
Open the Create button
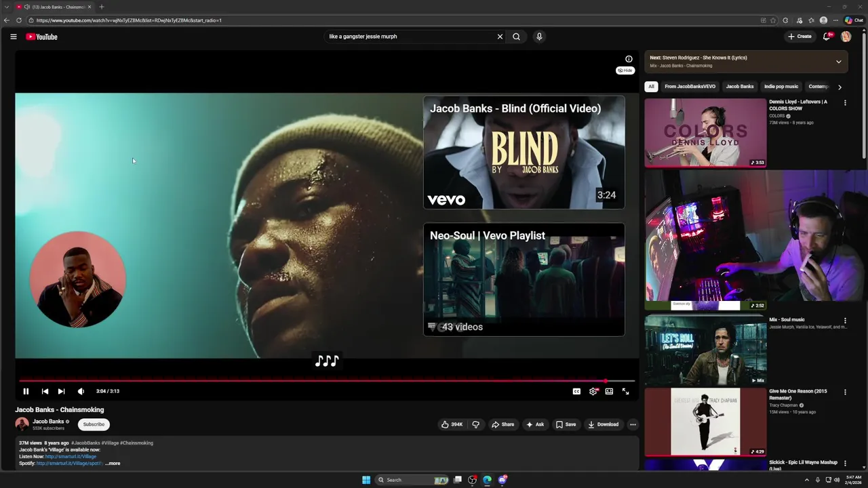coord(800,37)
